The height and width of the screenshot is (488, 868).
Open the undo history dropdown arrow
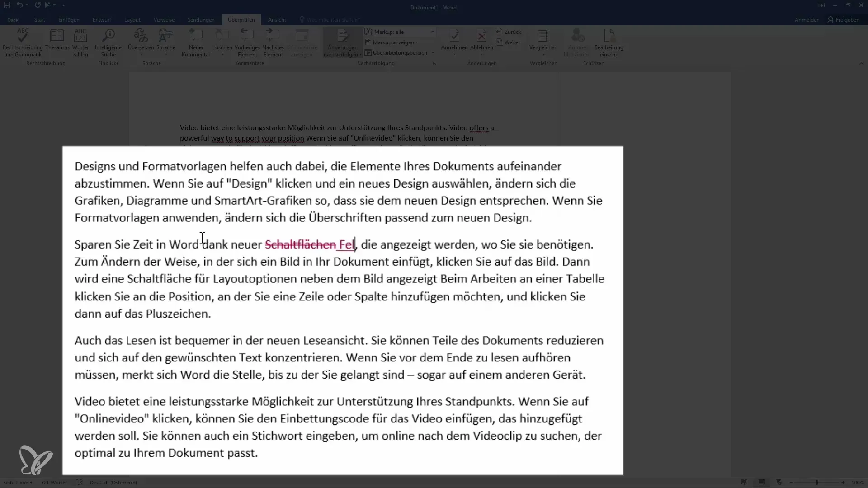27,5
